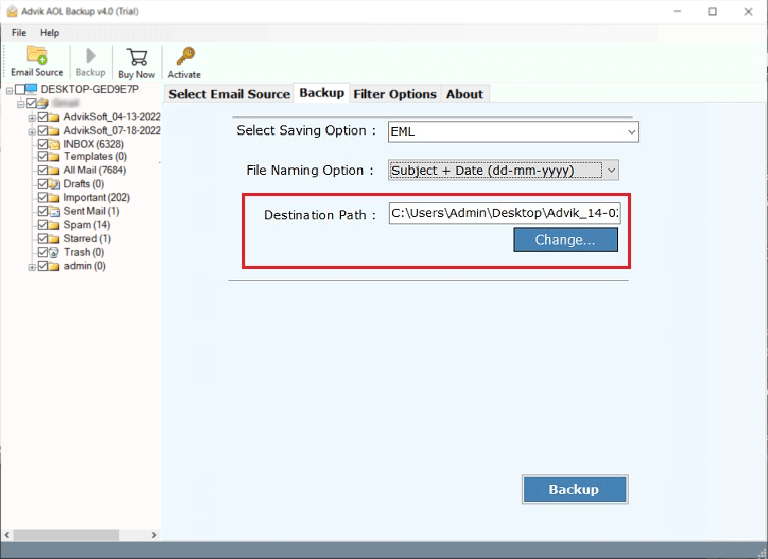Image resolution: width=768 pixels, height=559 pixels.
Task: Switch to the Backup tab
Action: point(322,93)
